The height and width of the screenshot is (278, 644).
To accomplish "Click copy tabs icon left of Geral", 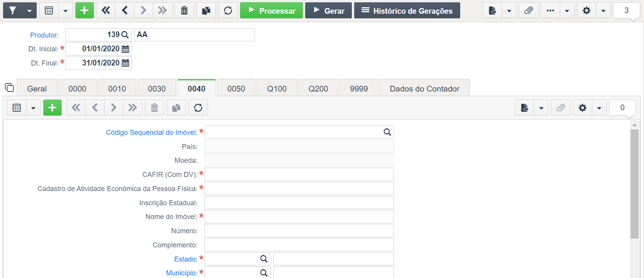I will (9, 88).
